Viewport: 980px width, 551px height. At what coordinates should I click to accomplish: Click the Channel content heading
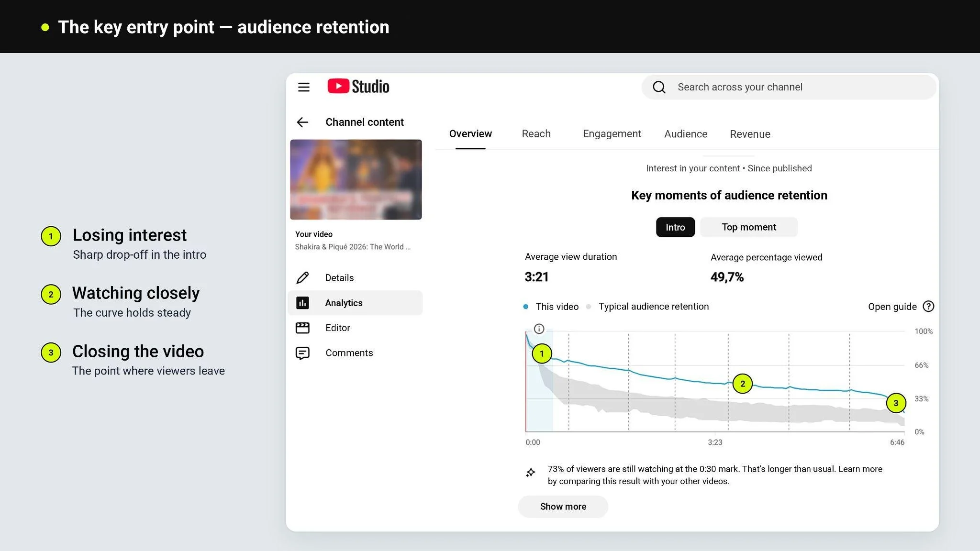(x=365, y=122)
